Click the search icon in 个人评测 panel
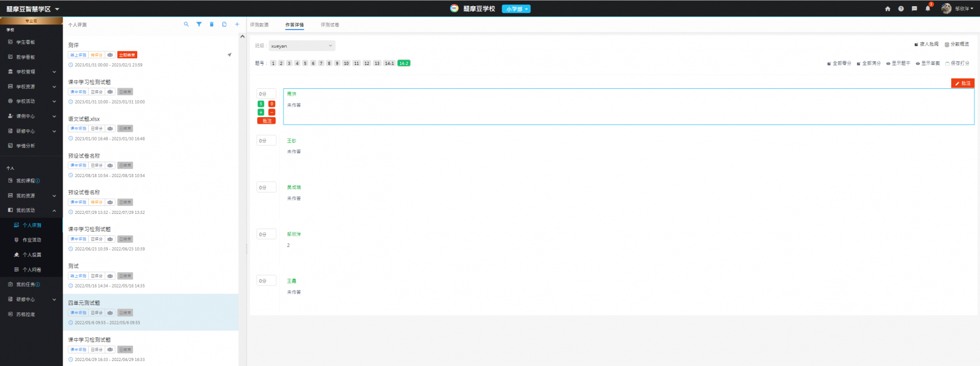980x366 pixels. click(x=186, y=25)
